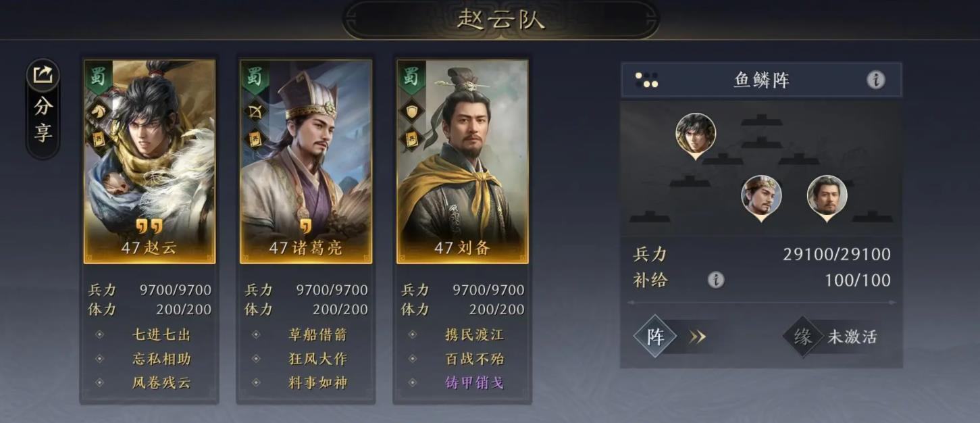Open info icon beside 鱼鳞阵 formation
Image resolution: width=980 pixels, height=423 pixels.
pos(876,80)
